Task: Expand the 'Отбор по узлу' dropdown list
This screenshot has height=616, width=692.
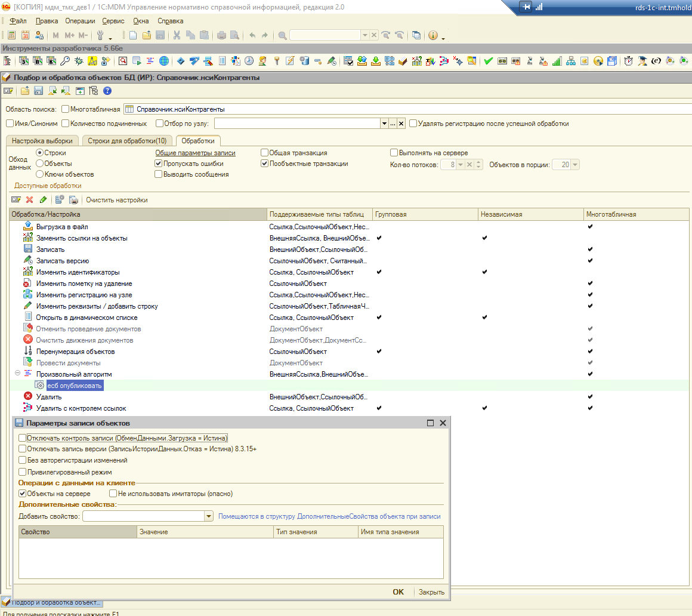Action: point(384,124)
